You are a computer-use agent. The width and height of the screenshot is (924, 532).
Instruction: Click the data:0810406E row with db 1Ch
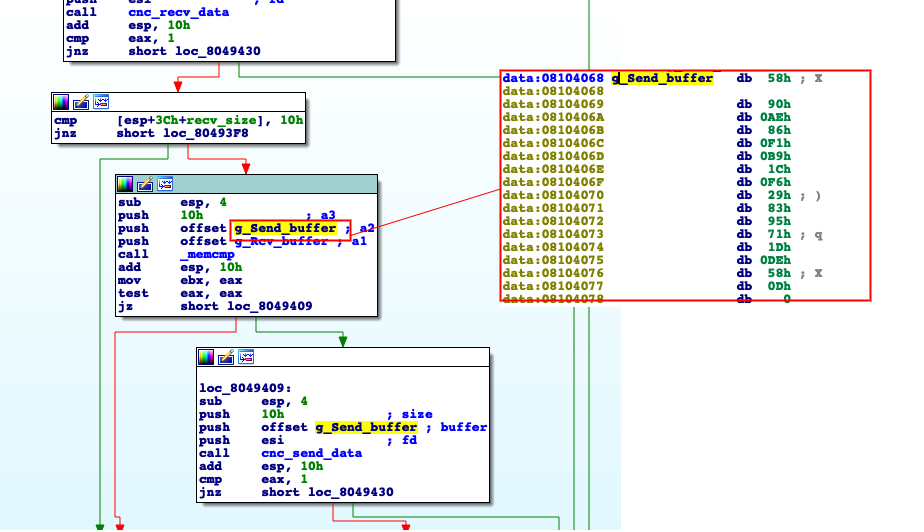point(646,169)
